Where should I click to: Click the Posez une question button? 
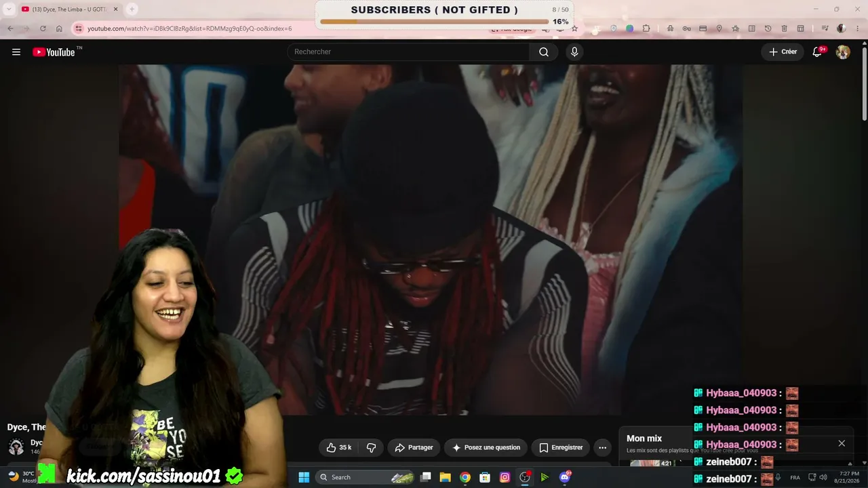(486, 447)
